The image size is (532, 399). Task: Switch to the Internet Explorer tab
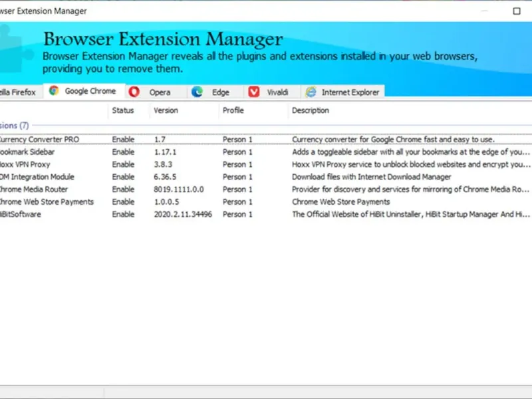(x=342, y=92)
